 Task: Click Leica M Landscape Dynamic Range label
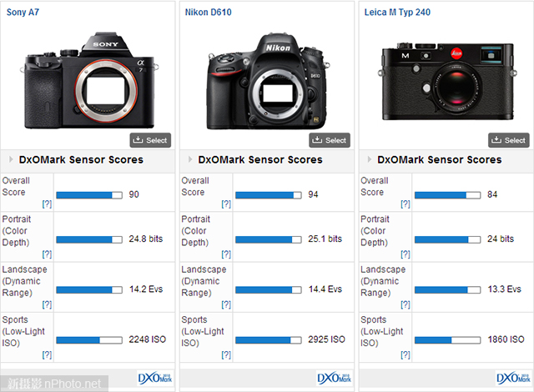tap(383, 281)
